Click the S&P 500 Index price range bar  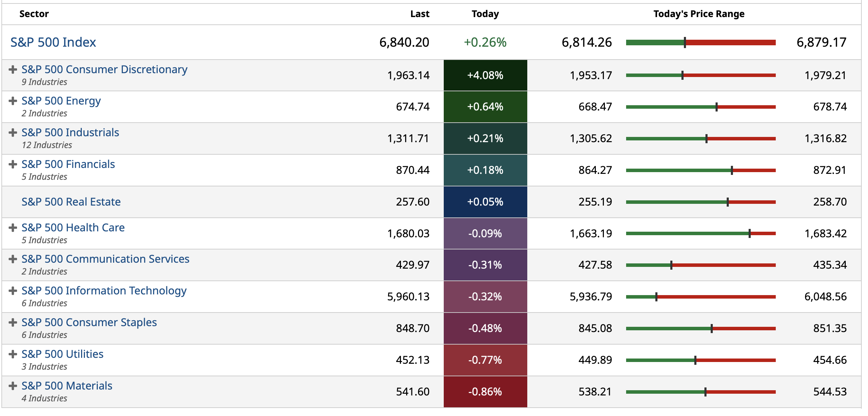(x=701, y=43)
